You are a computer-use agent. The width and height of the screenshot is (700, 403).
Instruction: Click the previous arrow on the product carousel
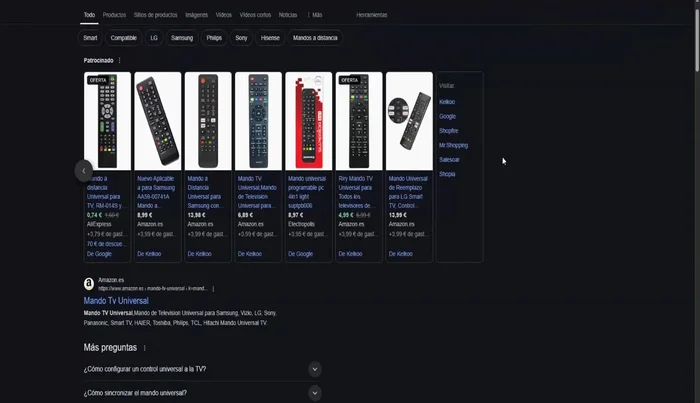point(84,170)
